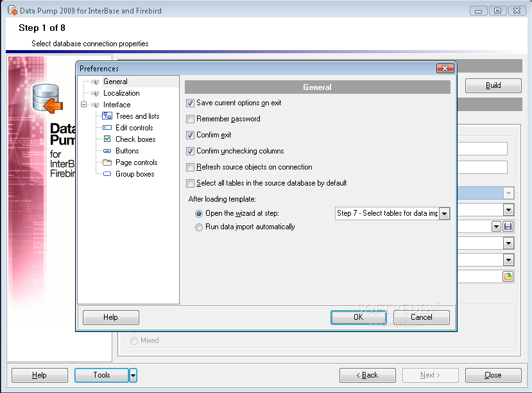Click Select database connection properties text

pos(90,44)
